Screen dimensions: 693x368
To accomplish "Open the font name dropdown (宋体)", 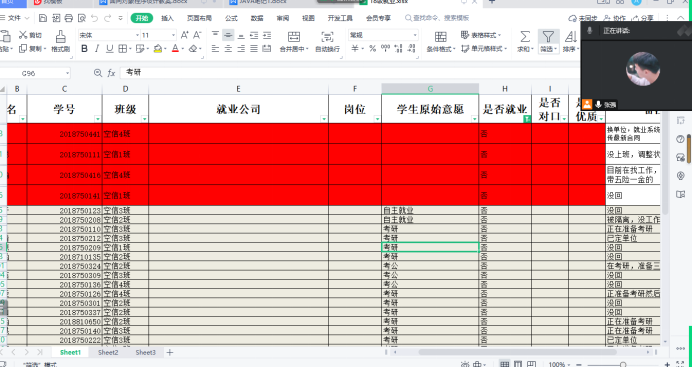I will tap(138, 35).
